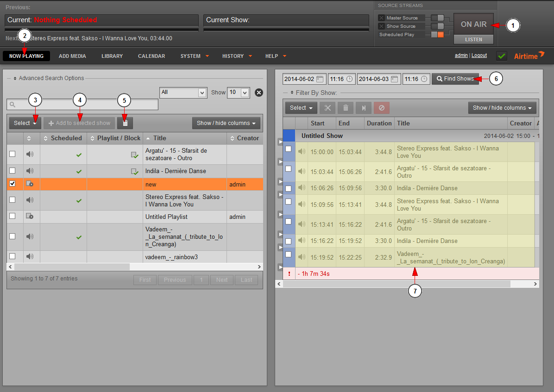Click the green status checkmark icon near Airtime
Screen dimensions: 554x392
(501, 56)
